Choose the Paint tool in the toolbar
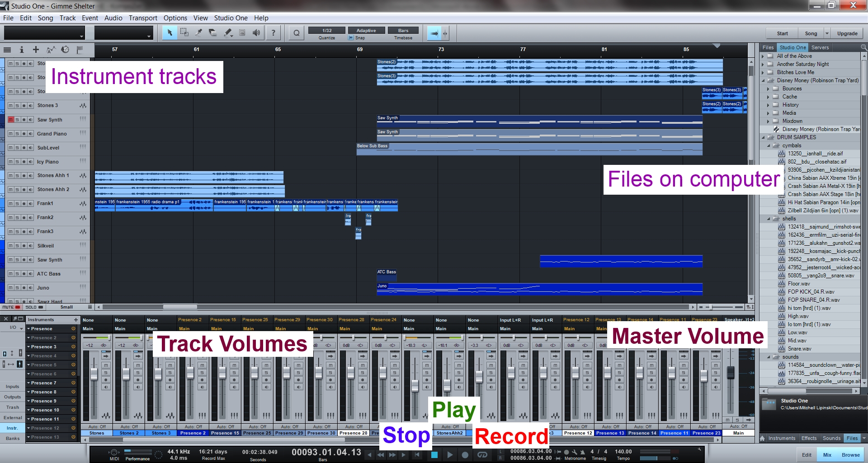868x463 pixels. point(228,33)
